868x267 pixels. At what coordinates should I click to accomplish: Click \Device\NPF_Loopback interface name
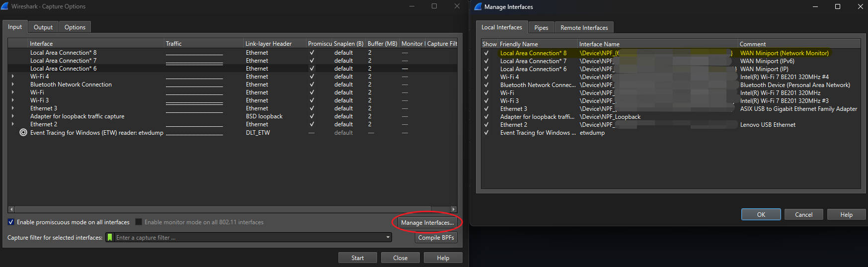coord(610,117)
